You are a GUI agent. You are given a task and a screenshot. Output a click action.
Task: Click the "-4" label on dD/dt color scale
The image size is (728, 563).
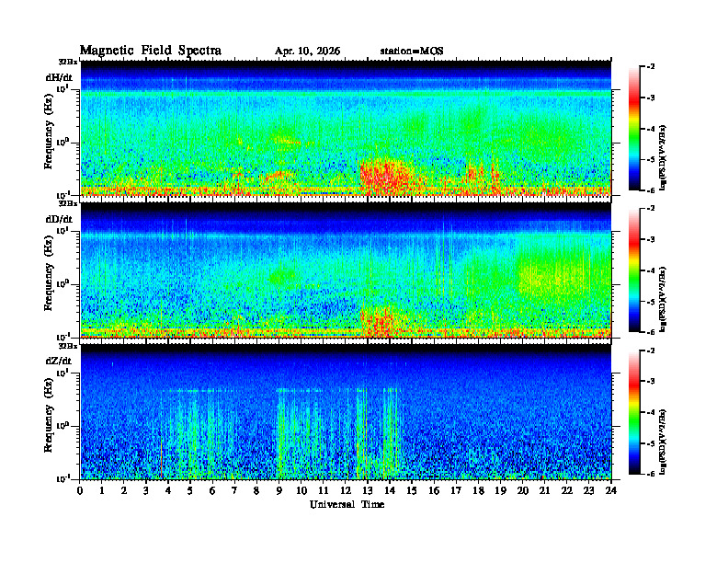click(651, 270)
